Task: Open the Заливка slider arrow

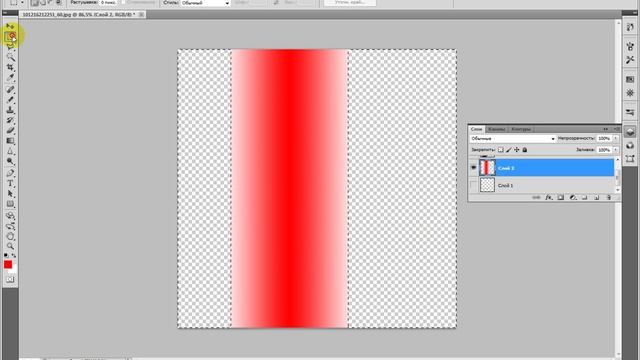Action: (616, 150)
